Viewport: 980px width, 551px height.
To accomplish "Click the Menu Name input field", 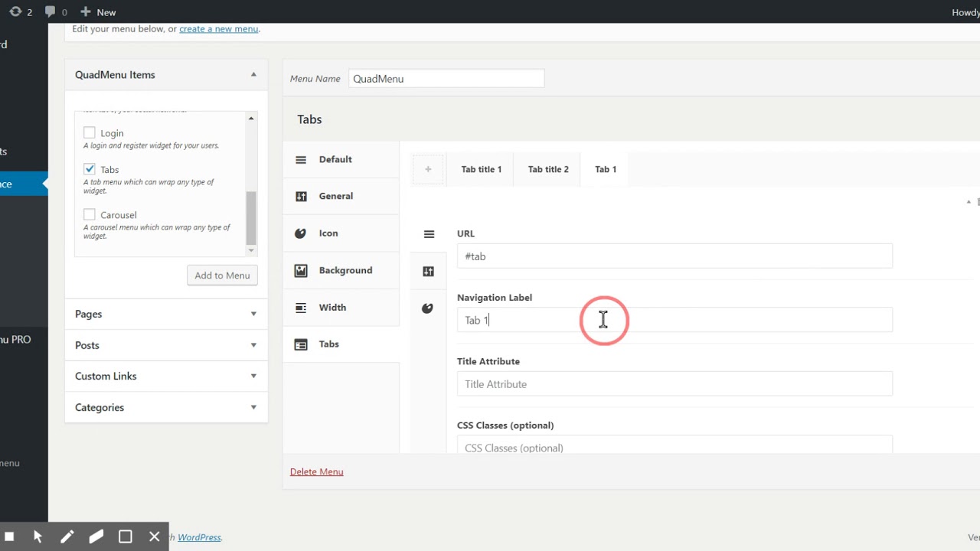I will click(446, 78).
